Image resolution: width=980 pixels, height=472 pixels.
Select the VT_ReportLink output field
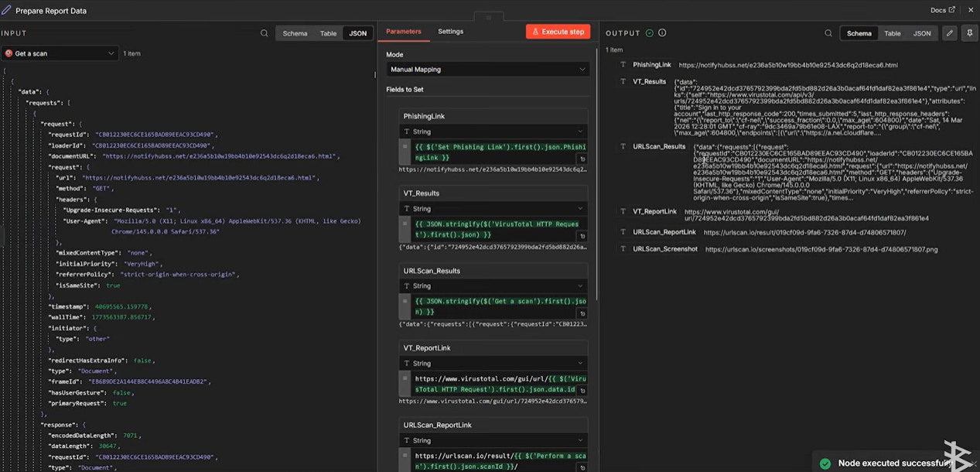(x=654, y=211)
